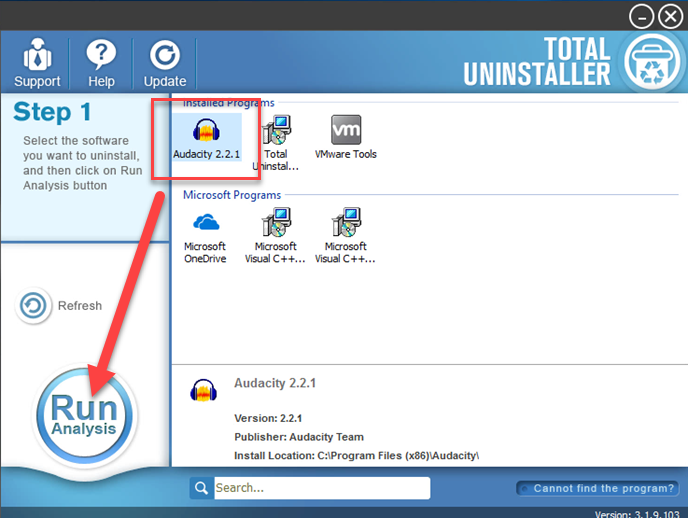Select the Microsoft OneDrive program icon
The width and height of the screenshot is (688, 518).
click(x=205, y=236)
